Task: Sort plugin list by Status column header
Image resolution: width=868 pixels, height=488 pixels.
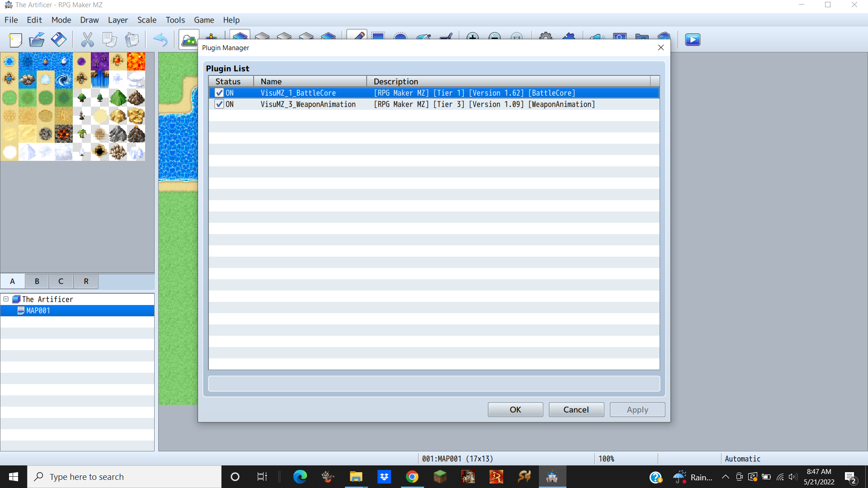Action: [x=231, y=81]
